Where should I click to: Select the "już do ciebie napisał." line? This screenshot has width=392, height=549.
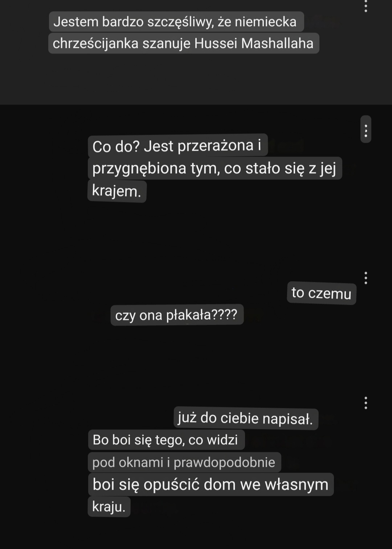click(x=246, y=419)
